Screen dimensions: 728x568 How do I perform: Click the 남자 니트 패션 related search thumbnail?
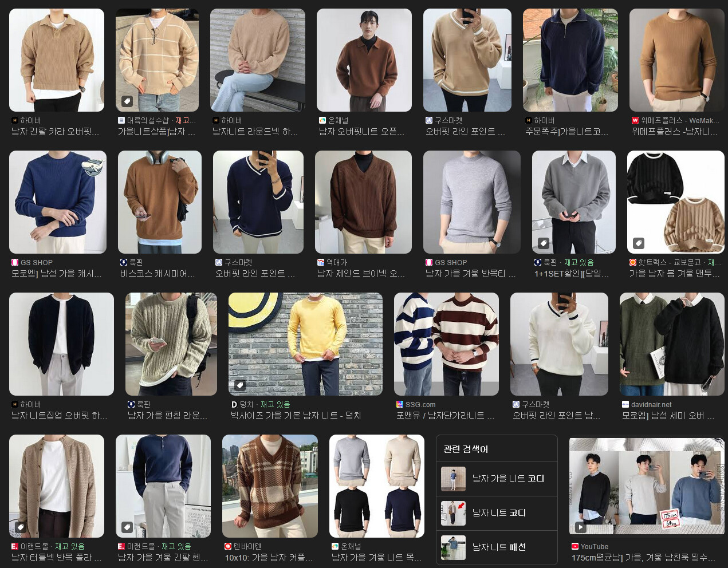tap(453, 547)
